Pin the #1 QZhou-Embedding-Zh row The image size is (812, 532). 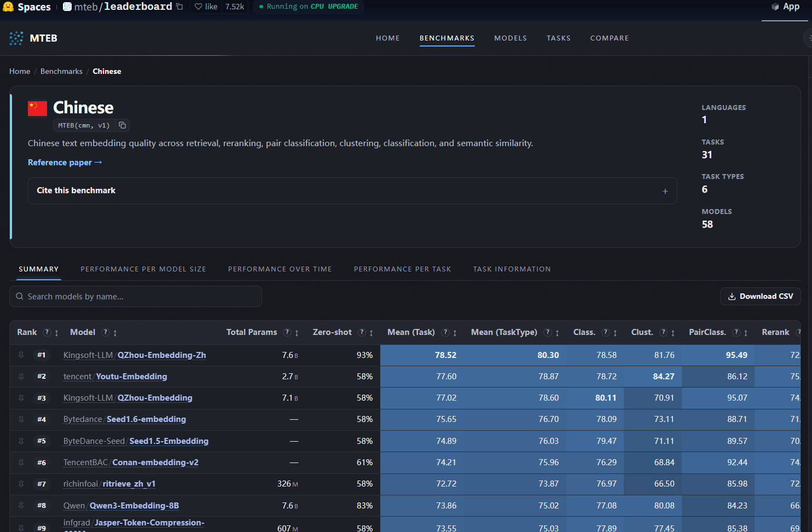(21, 355)
